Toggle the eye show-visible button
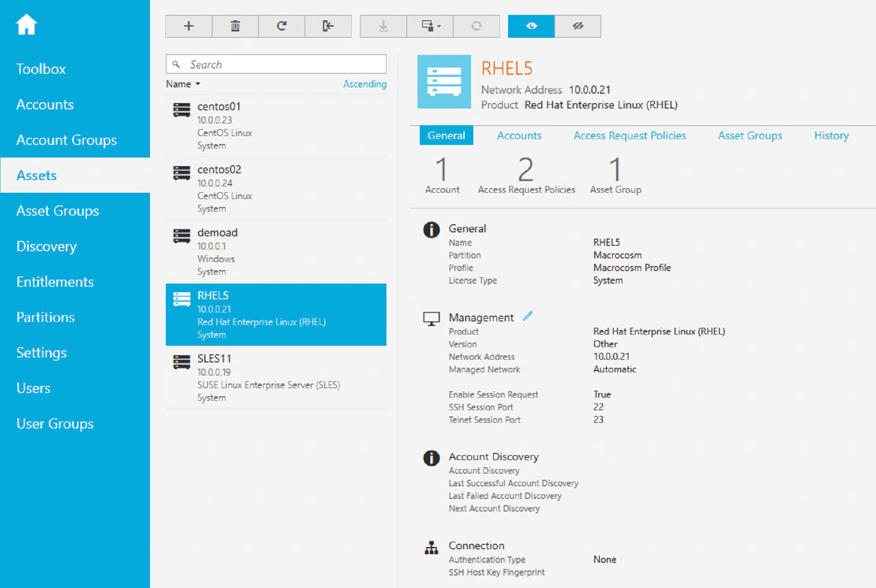The height and width of the screenshot is (588, 876). point(531,26)
